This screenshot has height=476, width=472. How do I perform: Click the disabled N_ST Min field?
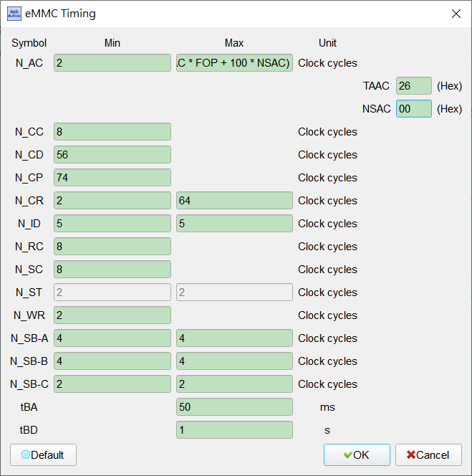click(x=112, y=292)
